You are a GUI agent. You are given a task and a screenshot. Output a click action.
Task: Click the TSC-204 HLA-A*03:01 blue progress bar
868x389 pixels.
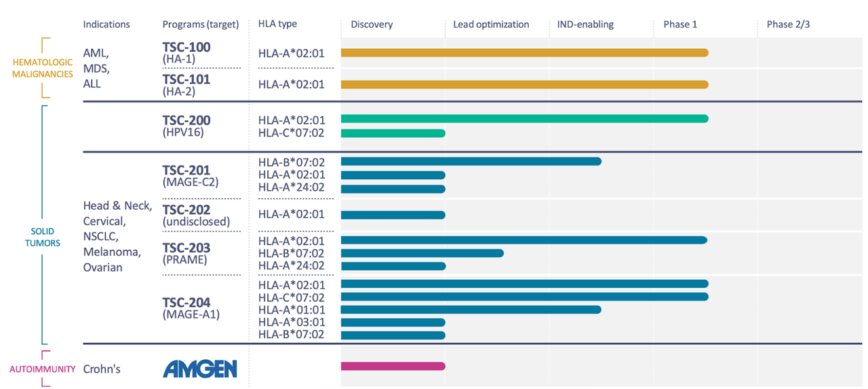coord(393,322)
